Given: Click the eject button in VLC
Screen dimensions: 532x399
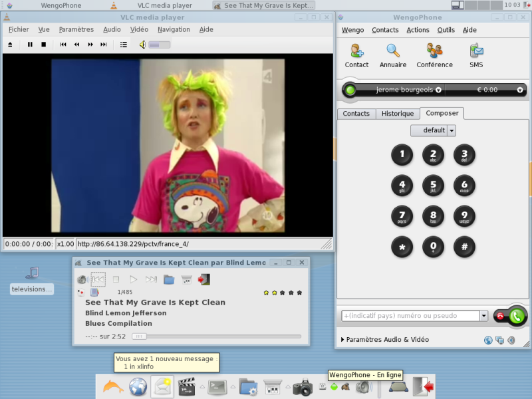Looking at the screenshot, I should (10, 45).
